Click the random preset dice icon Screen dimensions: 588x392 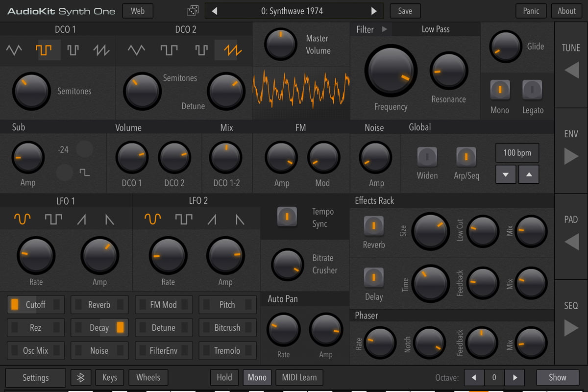pos(193,11)
